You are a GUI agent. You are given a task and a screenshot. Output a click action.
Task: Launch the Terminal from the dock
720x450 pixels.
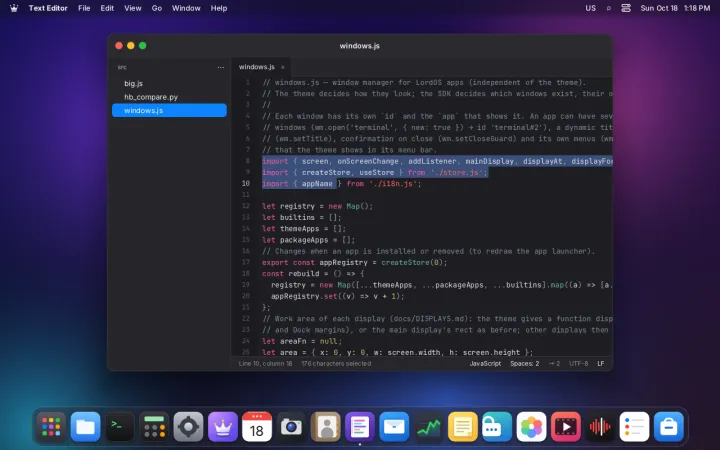point(120,427)
